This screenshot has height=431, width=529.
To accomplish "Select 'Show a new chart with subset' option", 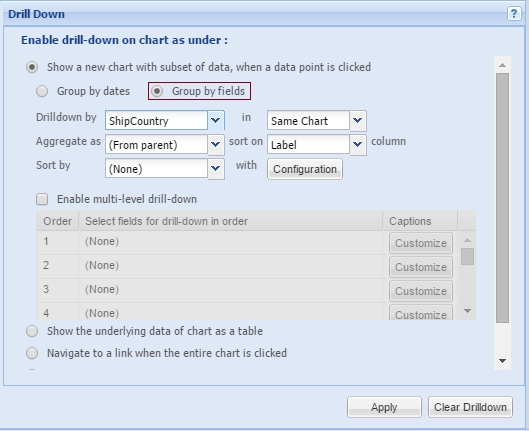I will pyautogui.click(x=32, y=67).
